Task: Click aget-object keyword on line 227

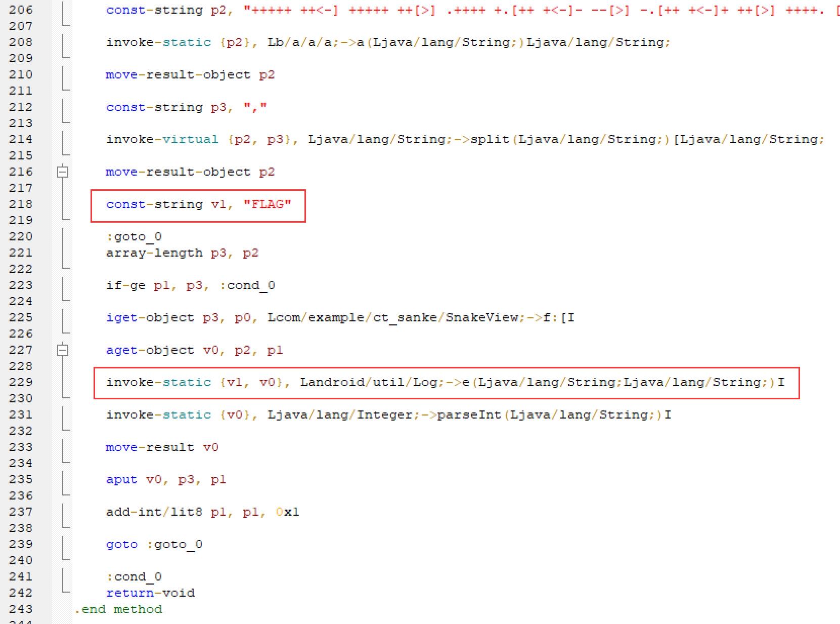Action: coord(150,350)
